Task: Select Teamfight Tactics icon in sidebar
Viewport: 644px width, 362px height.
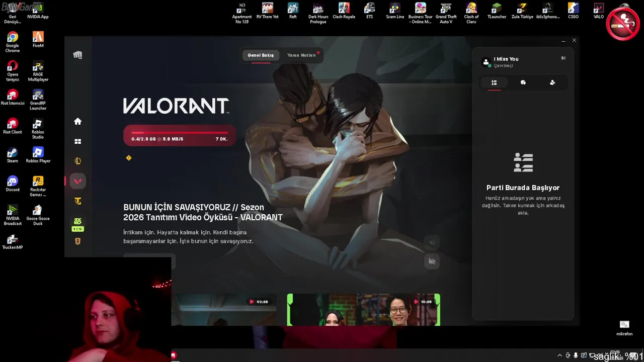Action: pyautogui.click(x=77, y=201)
